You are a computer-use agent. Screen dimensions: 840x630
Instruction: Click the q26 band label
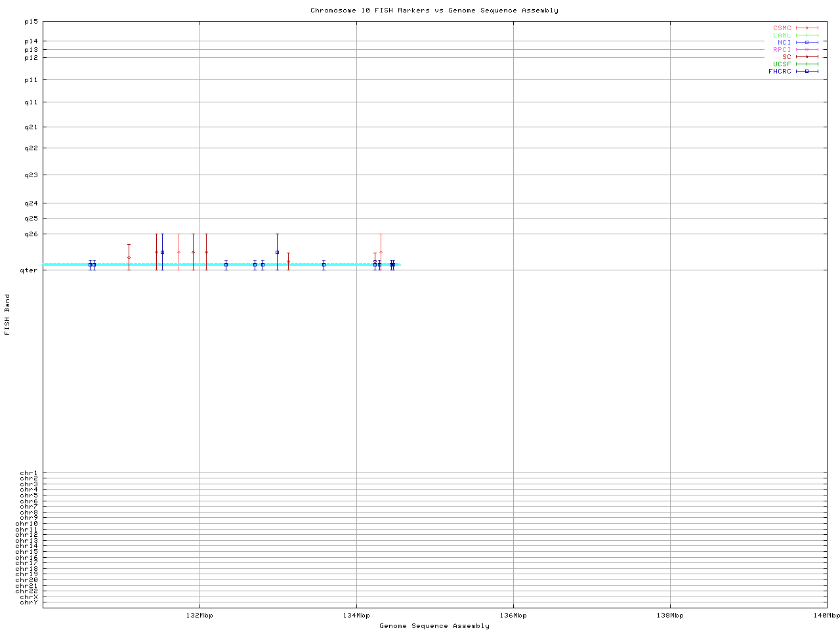pyautogui.click(x=31, y=234)
